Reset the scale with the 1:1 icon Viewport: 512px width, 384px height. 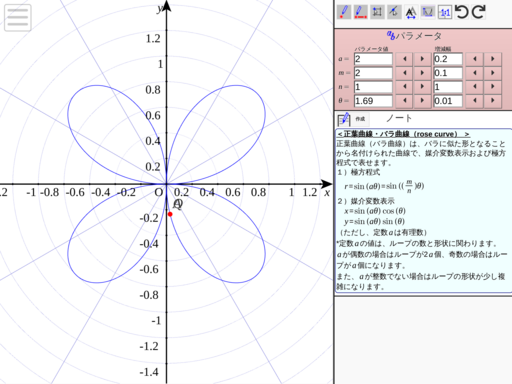[x=445, y=12]
